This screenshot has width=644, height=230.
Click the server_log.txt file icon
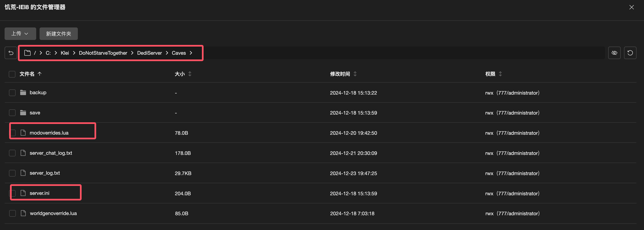point(23,173)
